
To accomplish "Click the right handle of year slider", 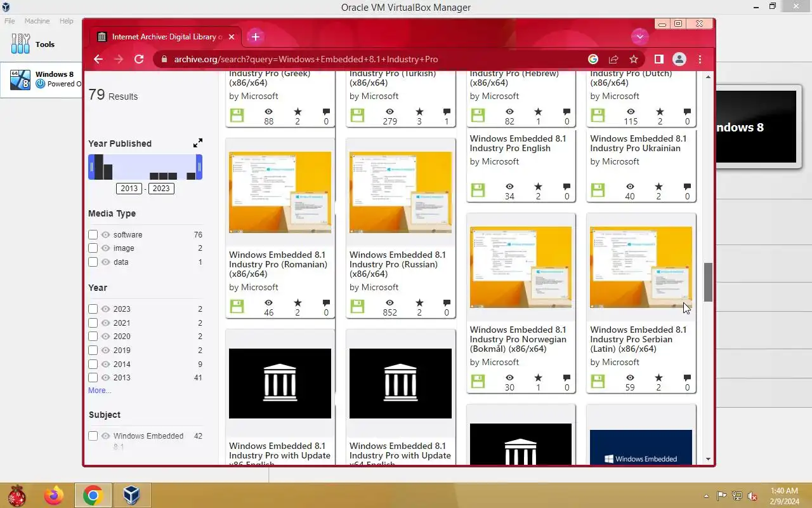I will 199,167.
